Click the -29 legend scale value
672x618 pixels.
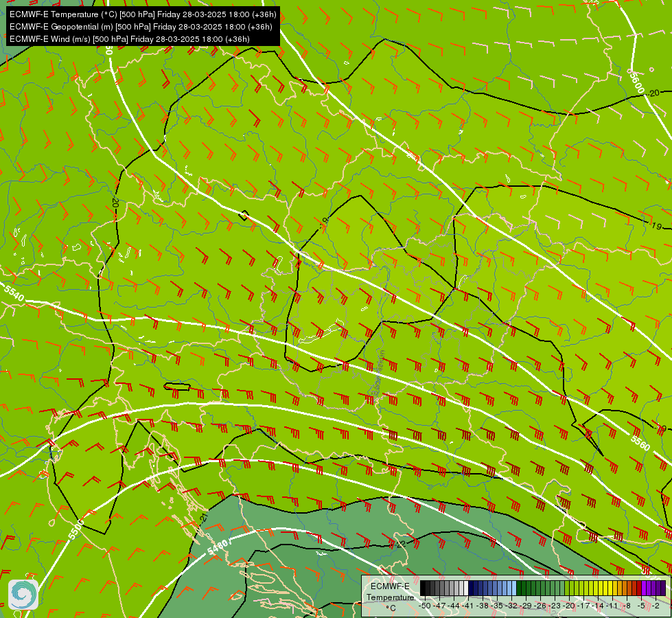525,606
